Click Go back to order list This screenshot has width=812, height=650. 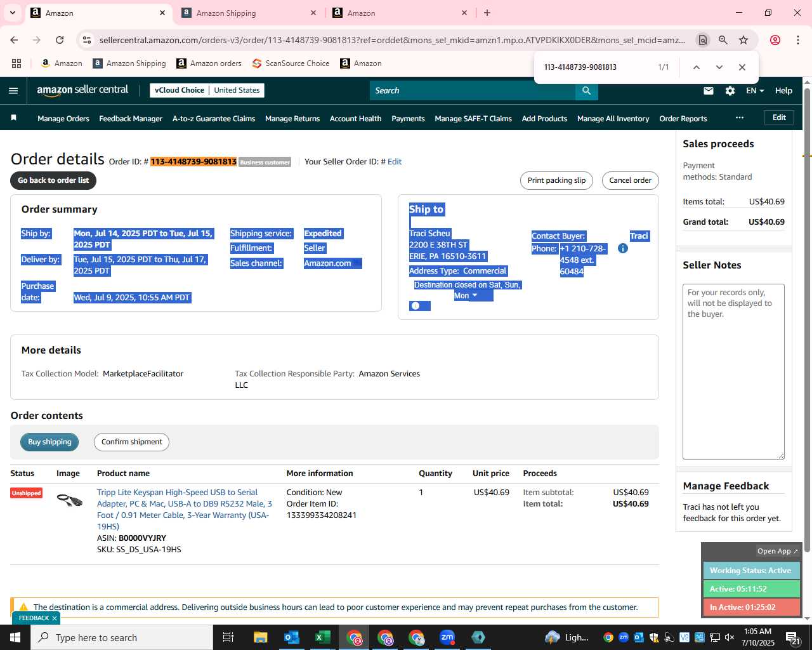(53, 180)
